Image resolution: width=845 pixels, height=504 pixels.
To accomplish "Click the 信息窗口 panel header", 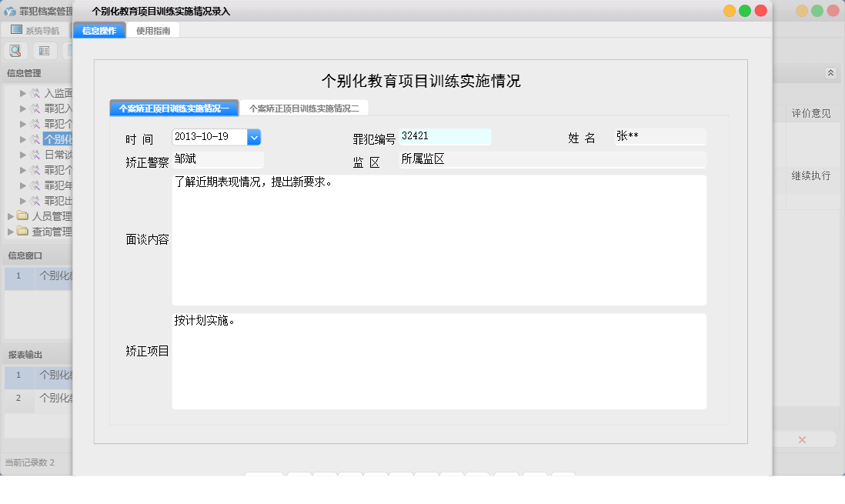I will pos(25,255).
